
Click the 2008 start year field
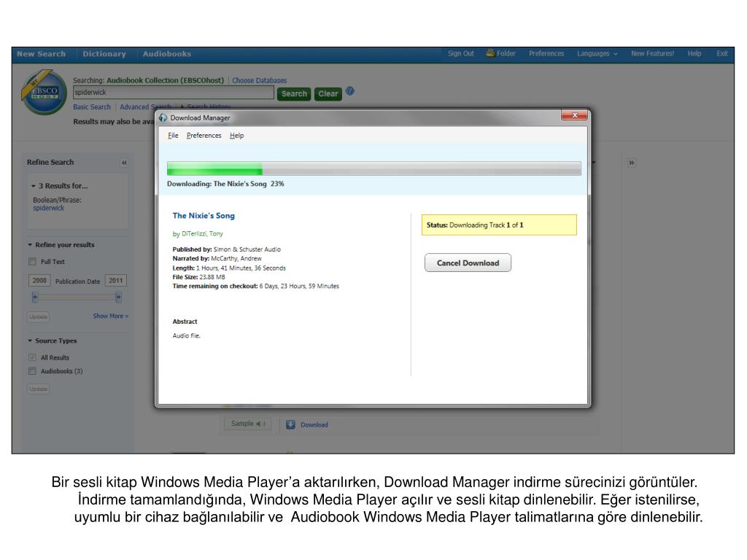point(39,281)
